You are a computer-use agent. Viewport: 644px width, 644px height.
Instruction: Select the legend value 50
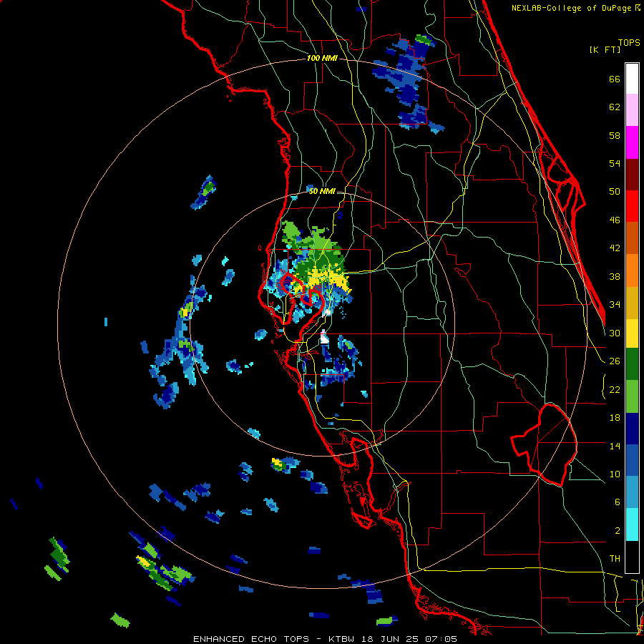click(615, 192)
